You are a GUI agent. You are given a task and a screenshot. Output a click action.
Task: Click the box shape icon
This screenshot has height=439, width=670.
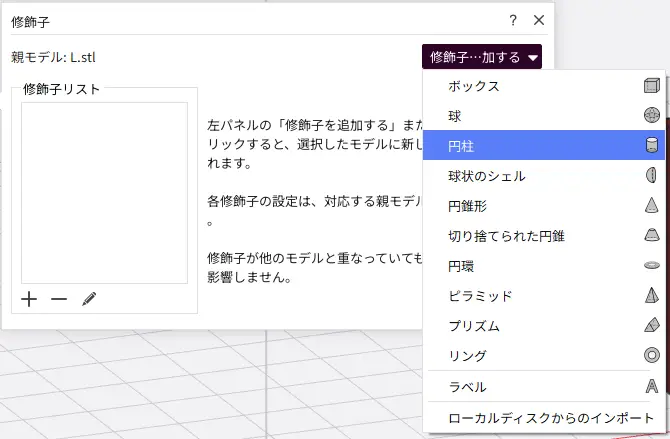(651, 86)
